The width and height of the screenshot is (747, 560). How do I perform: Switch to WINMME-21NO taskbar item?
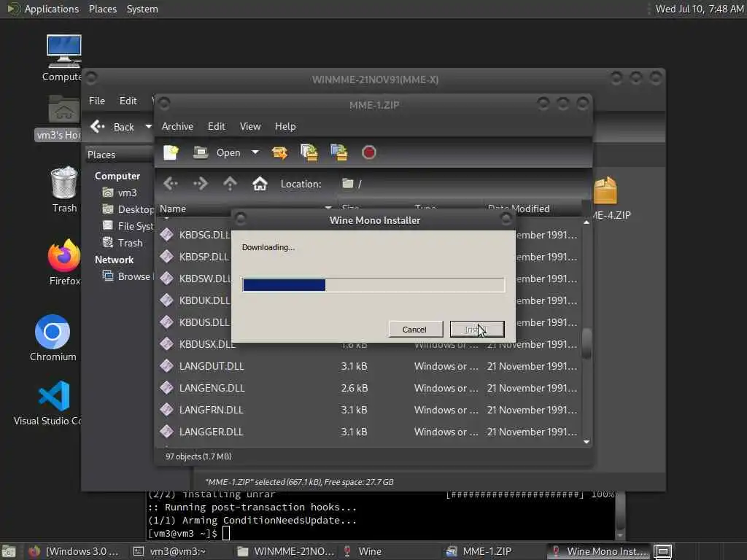click(286, 551)
